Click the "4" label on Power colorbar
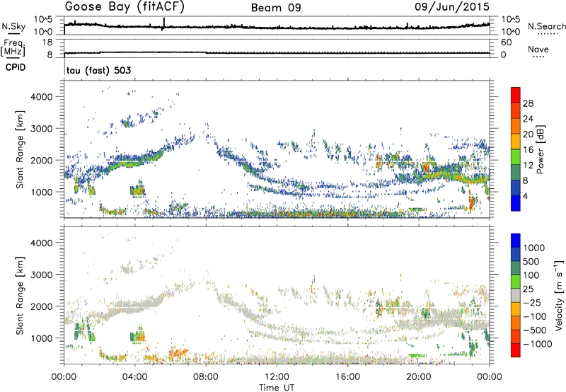Image resolution: width=566 pixels, height=392 pixels. point(525,196)
